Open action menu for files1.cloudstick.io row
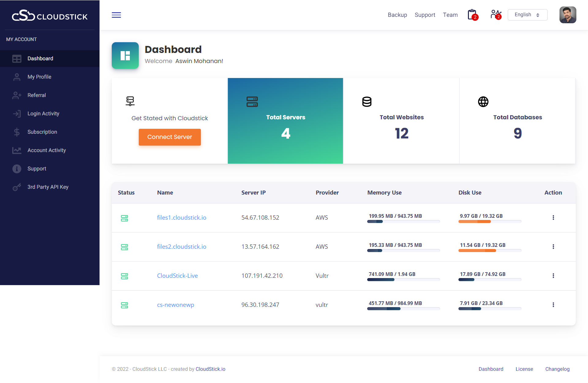 point(553,218)
